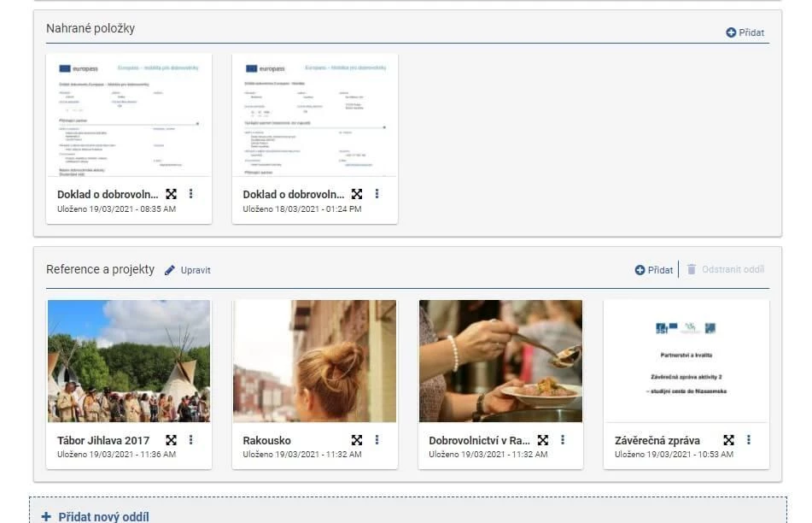The height and width of the screenshot is (523, 812).
Task: Click the Odstranit oddíl trash icon
Action: [x=692, y=269]
